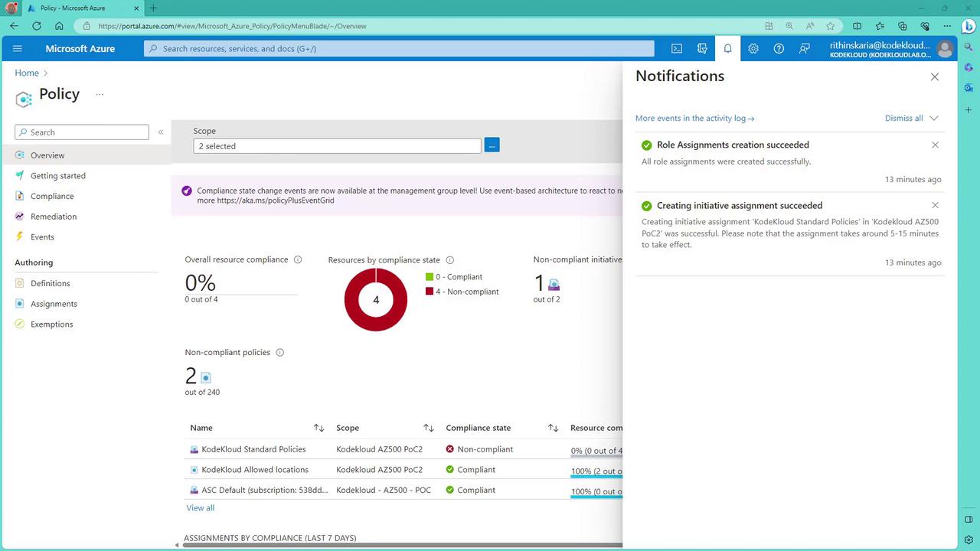
Task: Go to the browser Home page button
Action: [59, 26]
